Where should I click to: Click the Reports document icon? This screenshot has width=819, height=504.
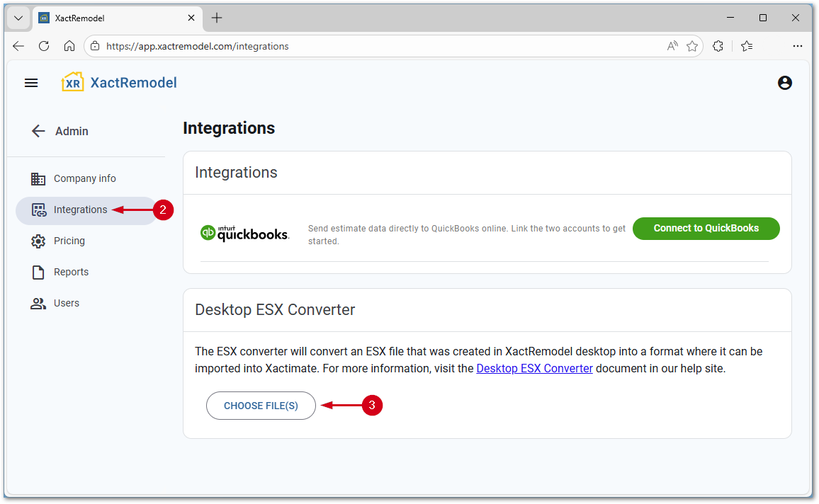38,272
